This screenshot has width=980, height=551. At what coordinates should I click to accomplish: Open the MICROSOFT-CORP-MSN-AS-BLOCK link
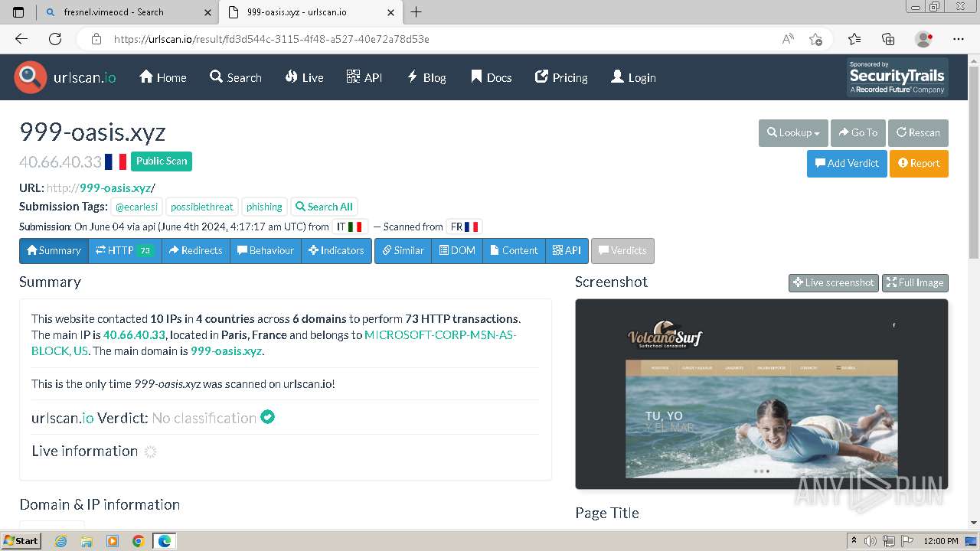point(274,343)
